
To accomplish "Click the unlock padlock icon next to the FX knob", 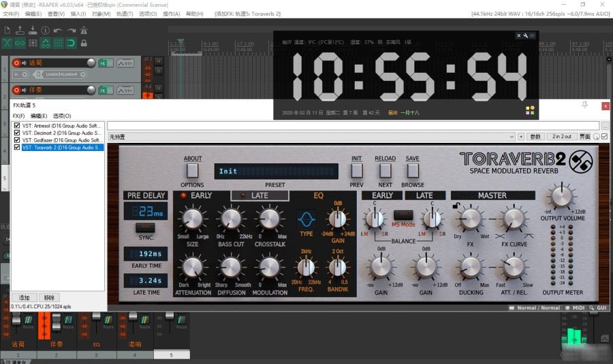I will (x=456, y=205).
